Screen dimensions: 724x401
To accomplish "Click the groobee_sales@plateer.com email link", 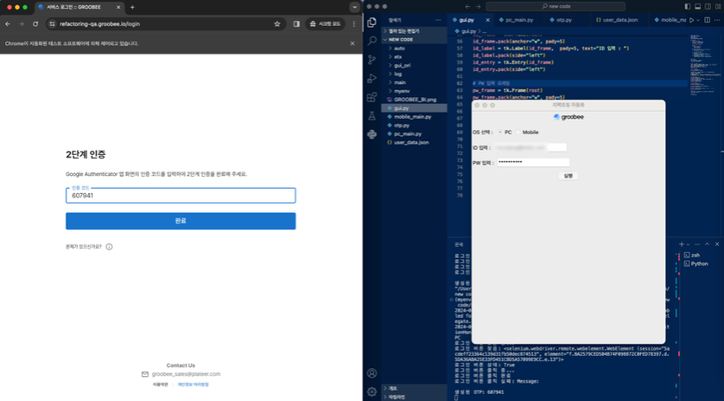I will tap(186, 374).
